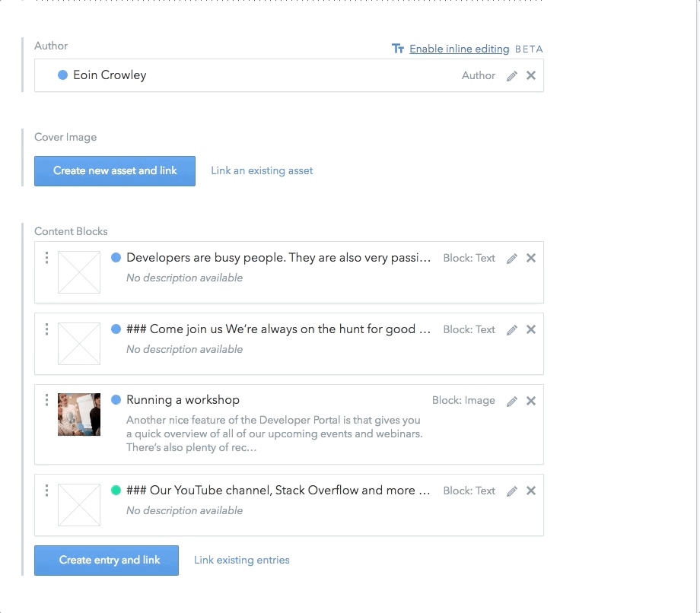Remove the Our YouTube channel block
The width and height of the screenshot is (700, 613).
coord(531,491)
